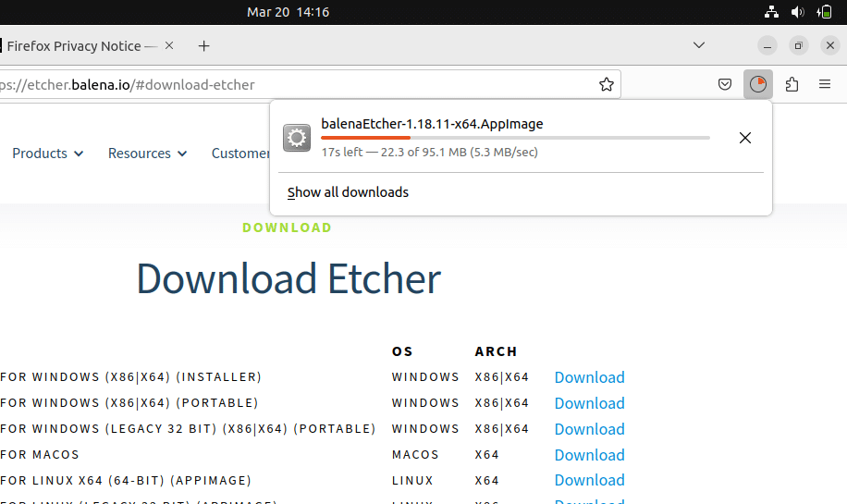Cancel the balenaEtcher download
This screenshot has width=847, height=504.
pyautogui.click(x=745, y=138)
